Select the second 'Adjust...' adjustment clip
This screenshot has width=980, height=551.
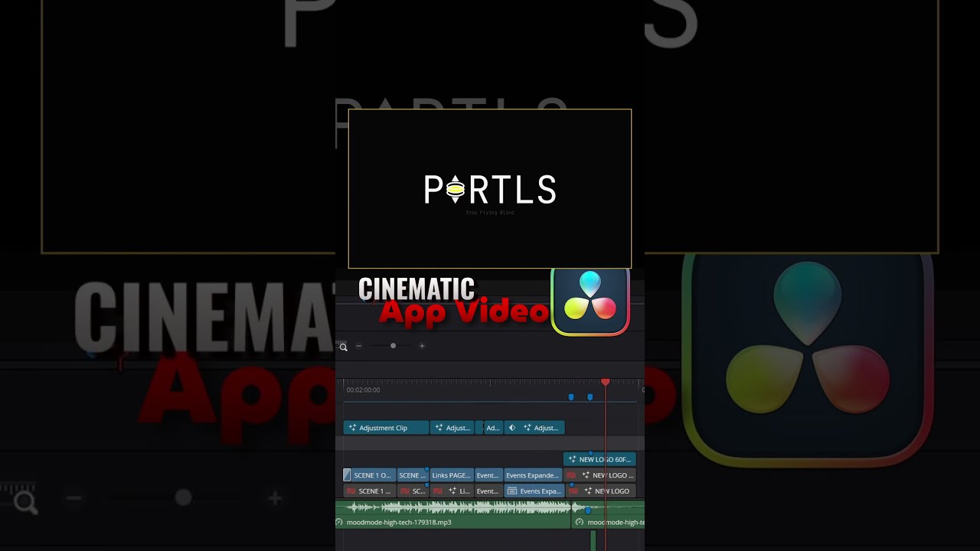[x=452, y=428]
